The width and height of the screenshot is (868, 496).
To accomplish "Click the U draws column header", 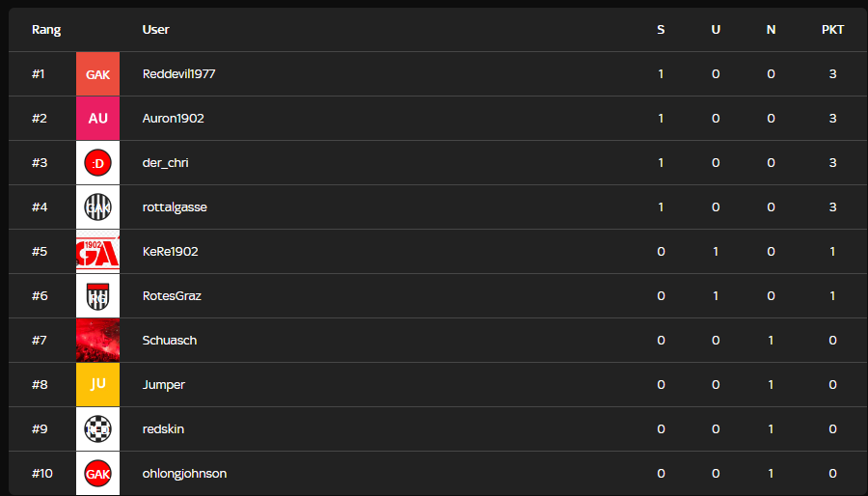I will (x=716, y=30).
